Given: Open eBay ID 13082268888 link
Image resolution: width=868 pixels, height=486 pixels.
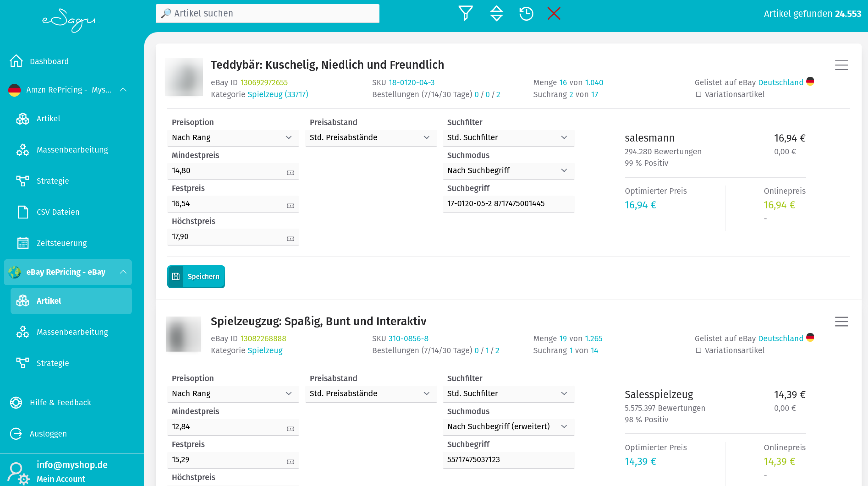Looking at the screenshot, I should coord(263,339).
